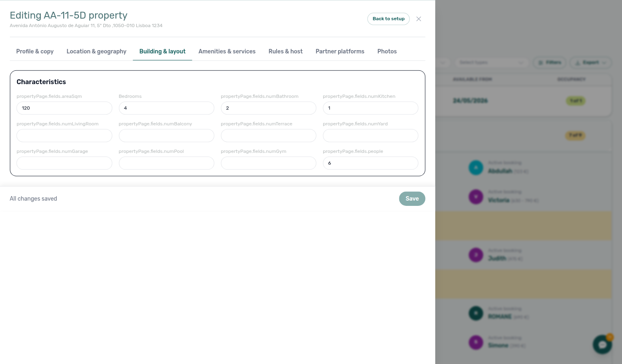Image resolution: width=622 pixels, height=364 pixels.
Task: Click the property address subtitle text
Action: coord(86,25)
